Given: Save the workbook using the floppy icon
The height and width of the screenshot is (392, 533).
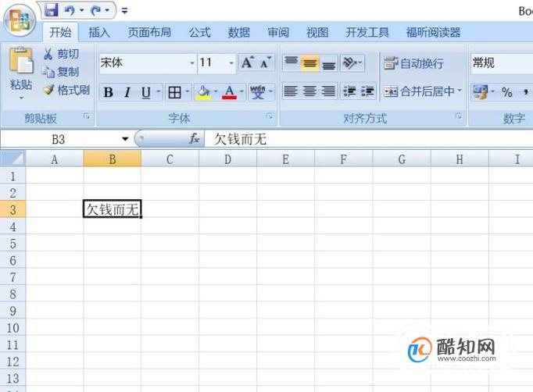Looking at the screenshot, I should coord(52,10).
